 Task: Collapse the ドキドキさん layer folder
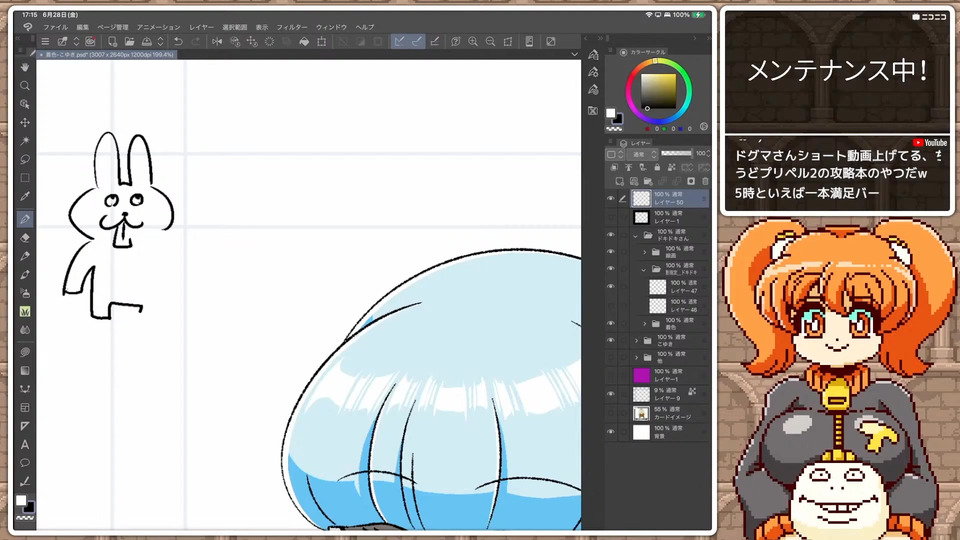coord(636,235)
